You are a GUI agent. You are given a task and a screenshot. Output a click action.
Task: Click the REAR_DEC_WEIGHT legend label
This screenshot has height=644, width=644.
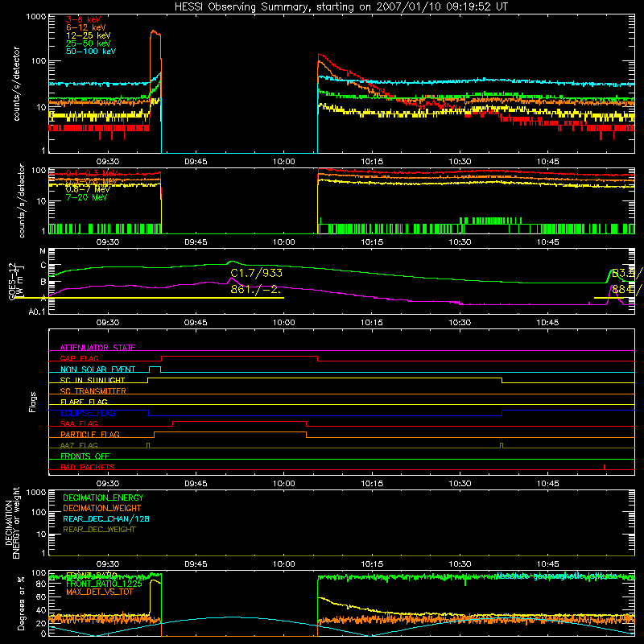click(99, 530)
